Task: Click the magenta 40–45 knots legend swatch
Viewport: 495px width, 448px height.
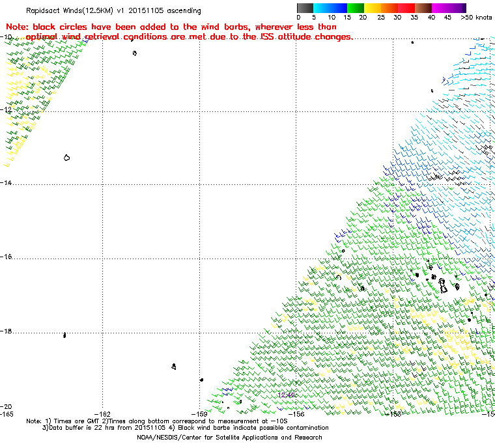Action: click(440, 8)
